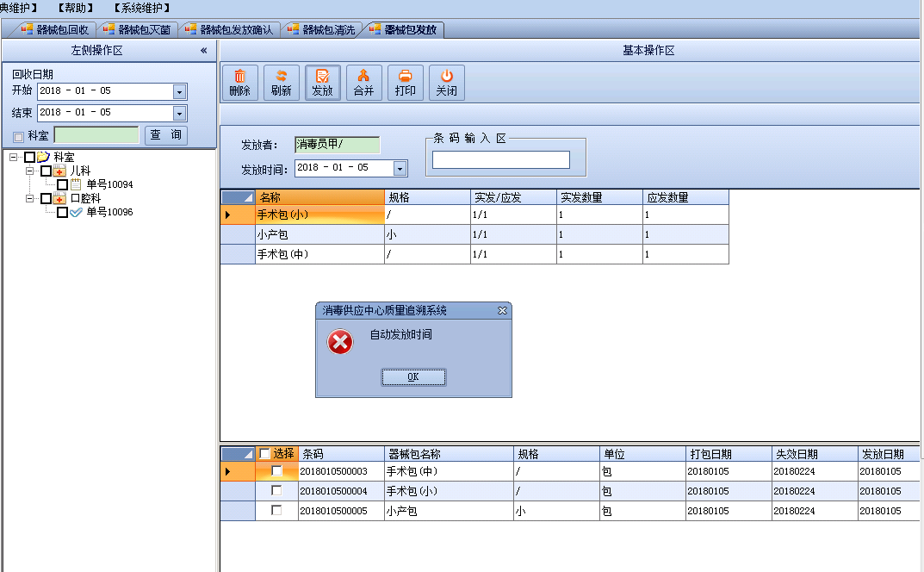Screen dimensions: 924x572
Task: Select the 单号10094 tree item
Action: pyautogui.click(x=109, y=184)
